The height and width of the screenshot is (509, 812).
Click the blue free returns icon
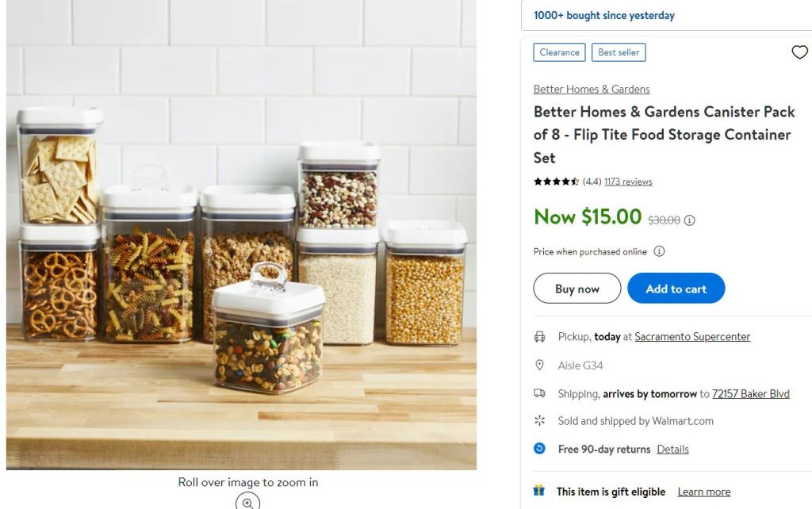click(540, 449)
